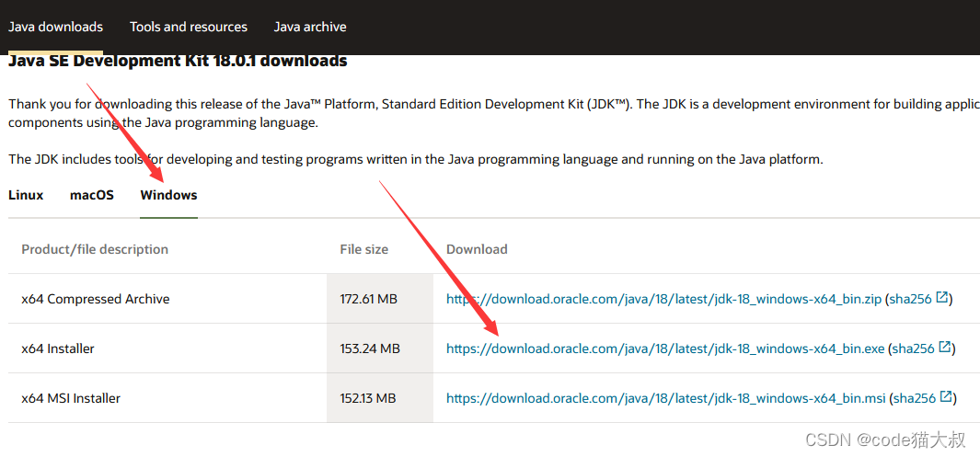Click external-link icon in zip archive row
This screenshot has width=980, height=457.
(942, 297)
